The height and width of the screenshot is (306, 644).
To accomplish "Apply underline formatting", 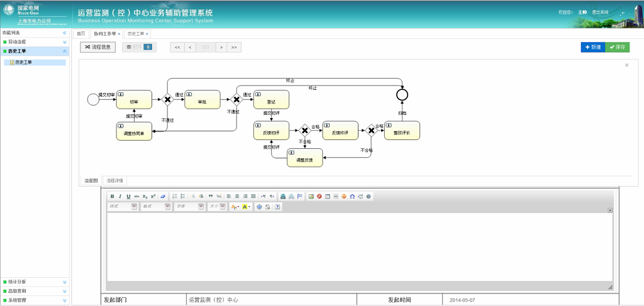I will tap(128, 197).
